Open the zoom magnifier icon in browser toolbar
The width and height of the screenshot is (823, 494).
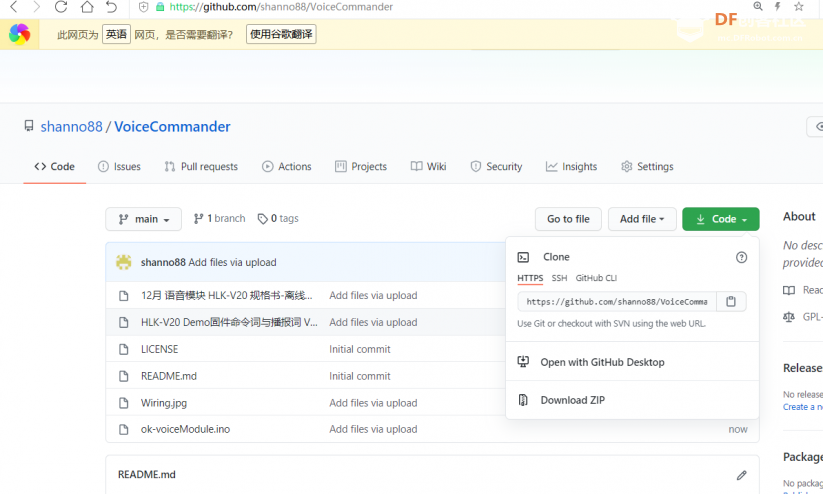pos(758,6)
